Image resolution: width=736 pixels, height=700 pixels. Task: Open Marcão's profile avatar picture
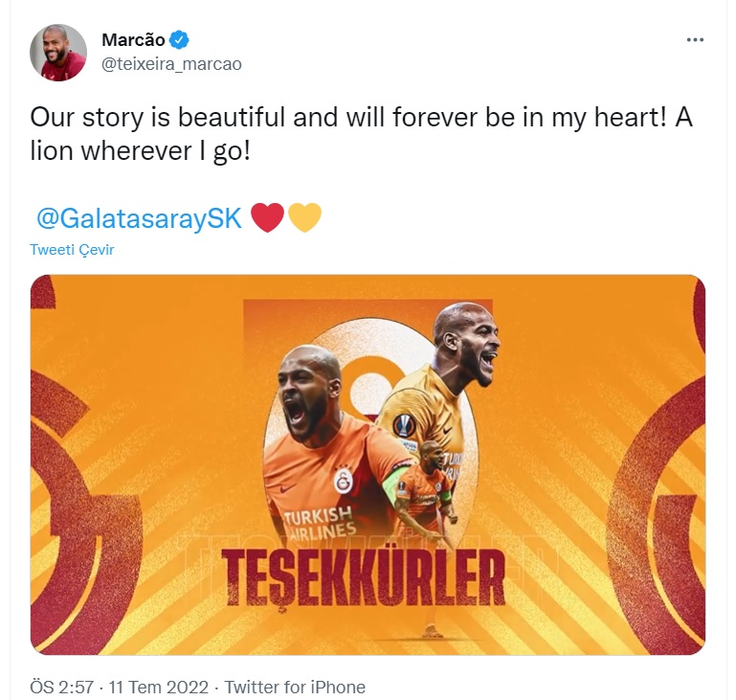point(58,53)
